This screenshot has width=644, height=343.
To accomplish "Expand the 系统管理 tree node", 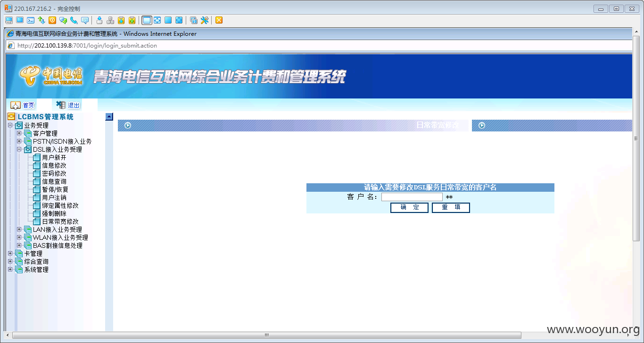I will (10, 269).
